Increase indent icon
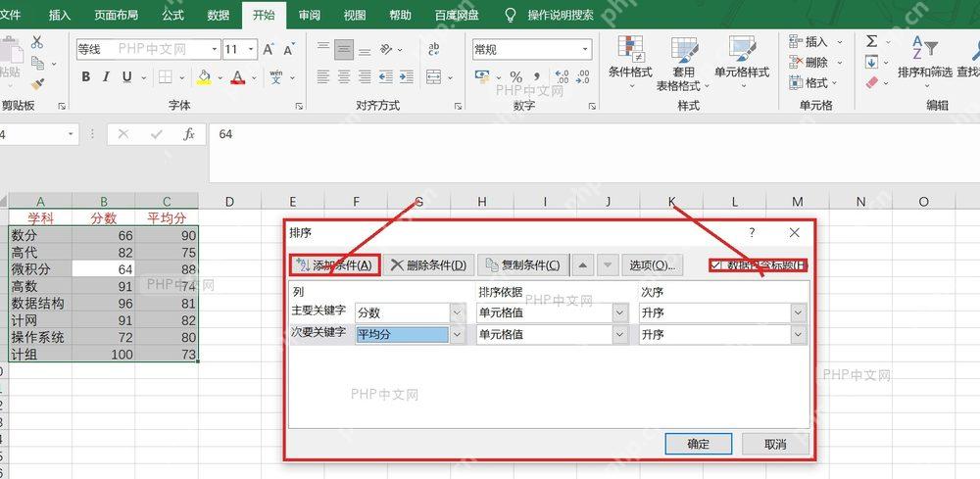Viewport: 980px width, 479px height. (x=407, y=76)
